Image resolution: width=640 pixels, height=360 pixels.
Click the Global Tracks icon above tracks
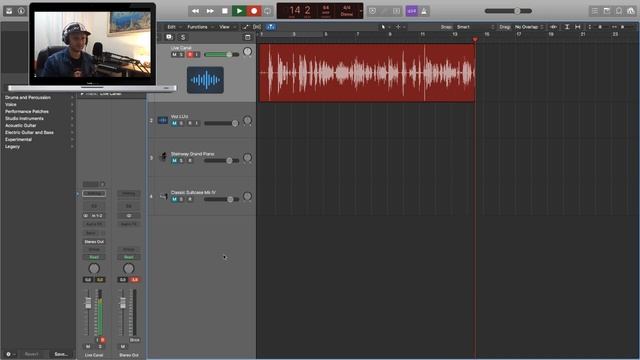pyautogui.click(x=248, y=37)
